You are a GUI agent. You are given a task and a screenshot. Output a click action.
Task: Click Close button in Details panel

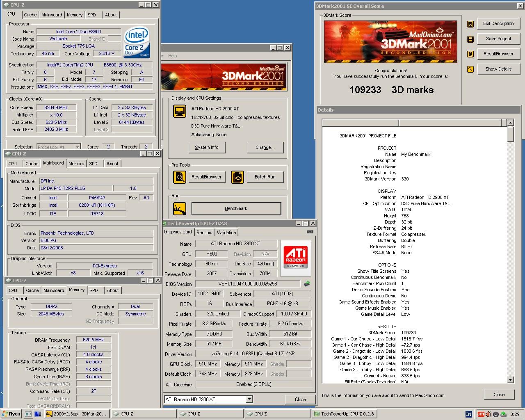tap(499, 395)
